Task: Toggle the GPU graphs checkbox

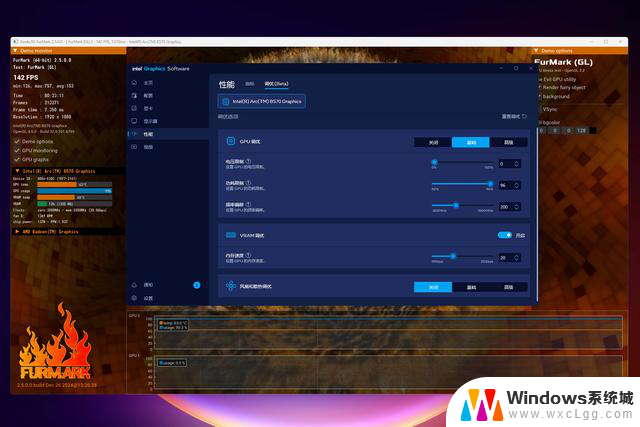Action: pos(17,160)
